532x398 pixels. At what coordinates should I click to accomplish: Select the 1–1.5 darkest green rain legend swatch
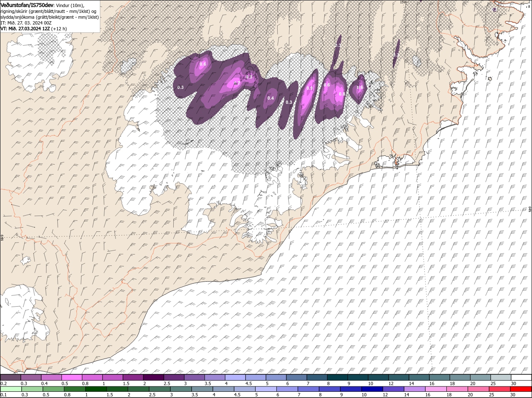pos(96,389)
